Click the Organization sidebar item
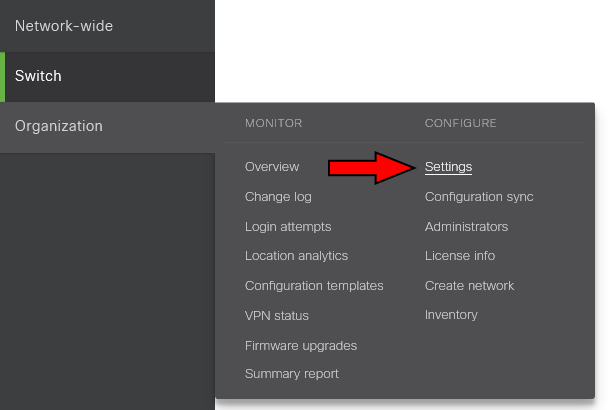The height and width of the screenshot is (410, 611). click(59, 126)
